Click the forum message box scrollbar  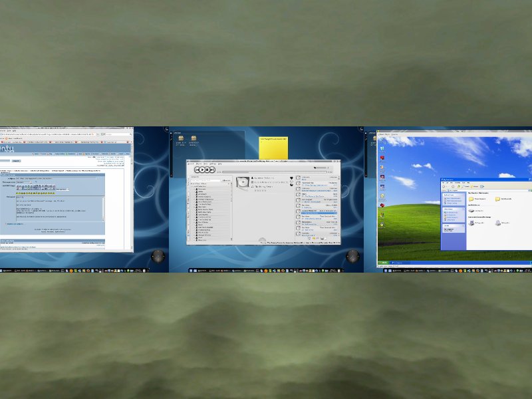coord(103,209)
